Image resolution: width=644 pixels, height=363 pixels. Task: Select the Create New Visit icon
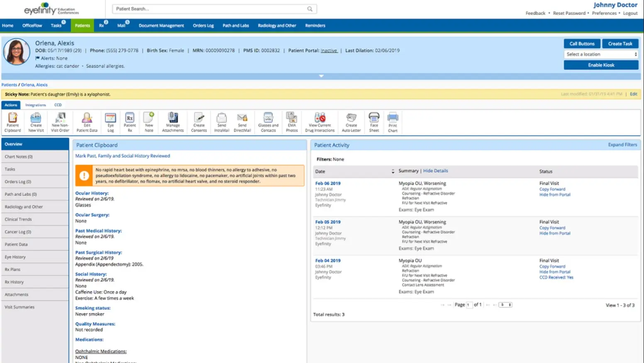[36, 121]
